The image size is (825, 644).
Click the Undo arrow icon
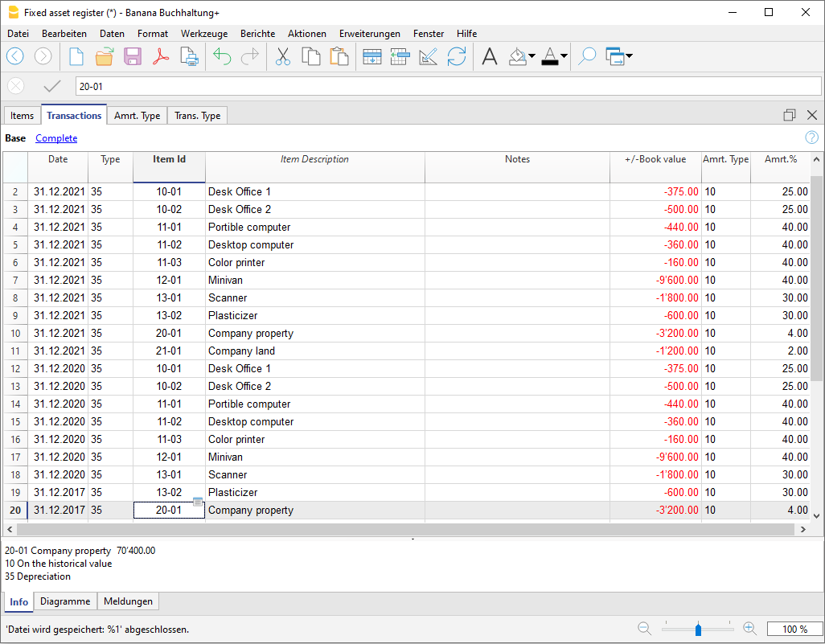pyautogui.click(x=222, y=56)
